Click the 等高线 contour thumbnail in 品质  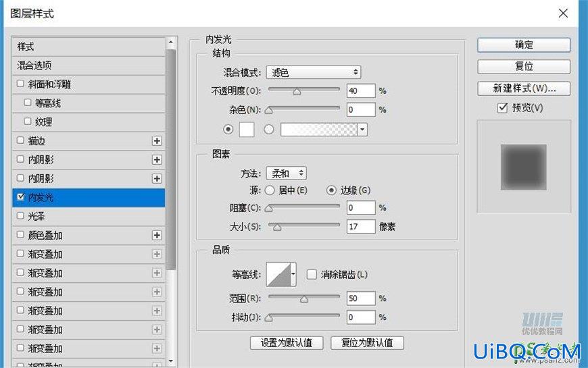[278, 274]
